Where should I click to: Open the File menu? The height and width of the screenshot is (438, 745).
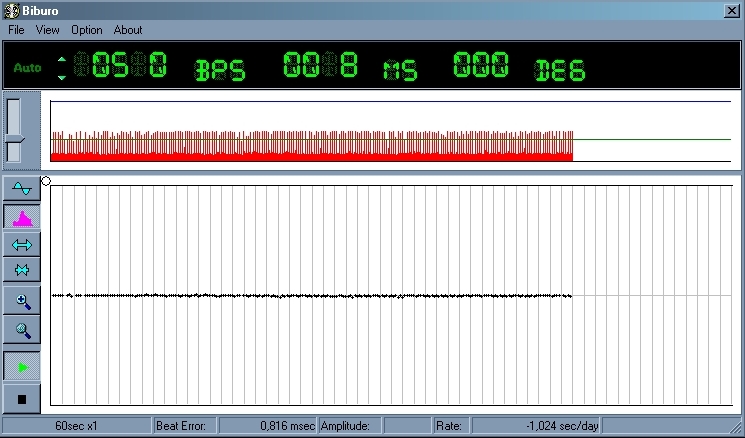click(16, 30)
